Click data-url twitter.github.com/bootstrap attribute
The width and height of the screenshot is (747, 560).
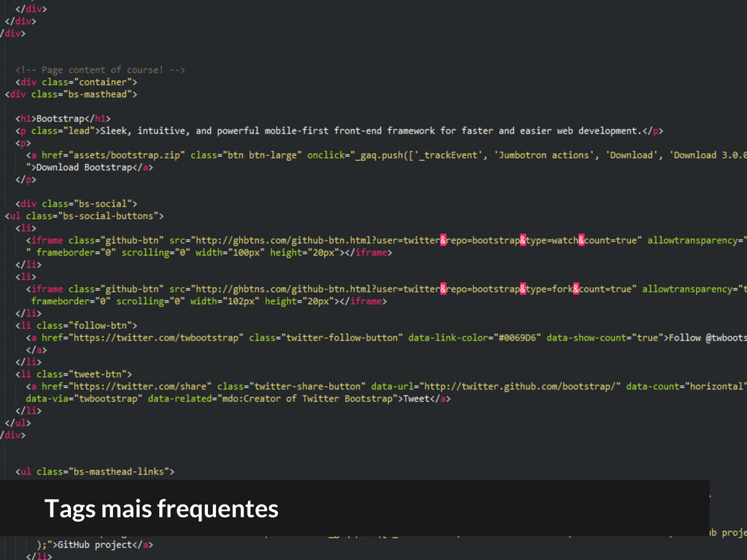click(x=496, y=386)
